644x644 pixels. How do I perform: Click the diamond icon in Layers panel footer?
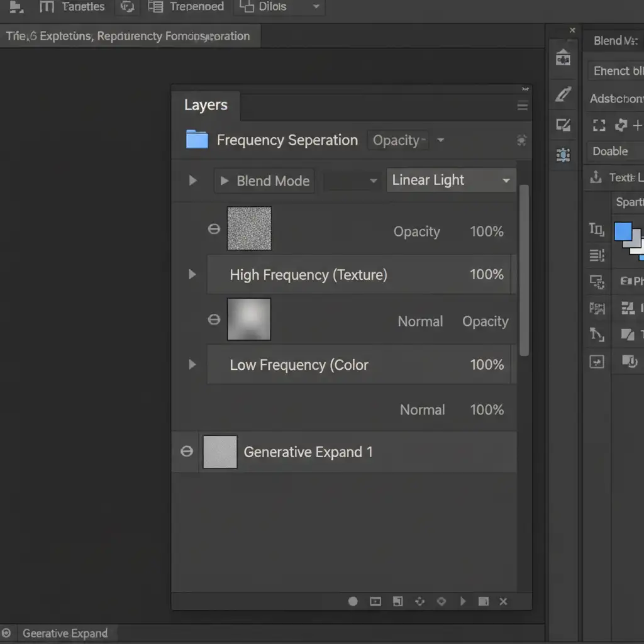[441, 602]
